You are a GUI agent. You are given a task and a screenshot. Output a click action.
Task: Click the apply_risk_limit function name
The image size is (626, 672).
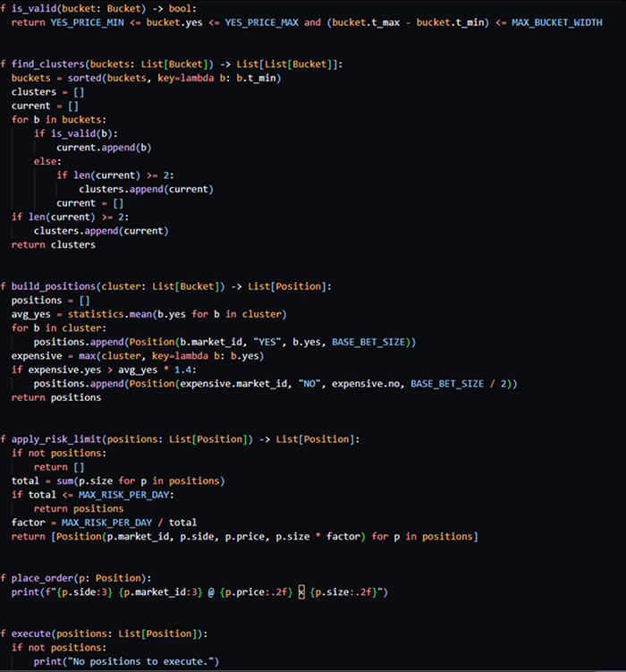click(x=56, y=439)
